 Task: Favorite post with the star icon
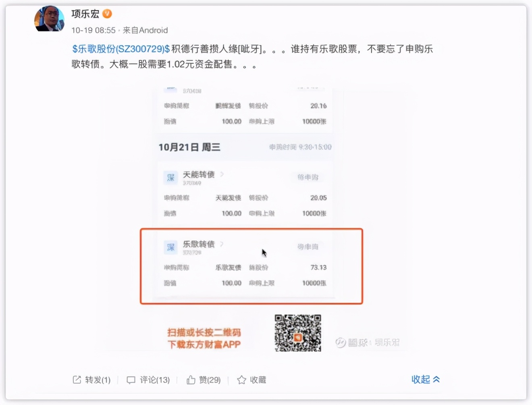241,380
